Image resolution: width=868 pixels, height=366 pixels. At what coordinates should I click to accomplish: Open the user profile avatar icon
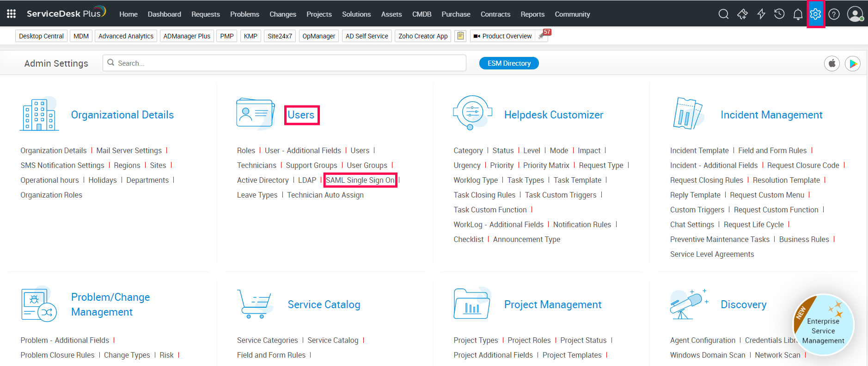click(x=855, y=14)
